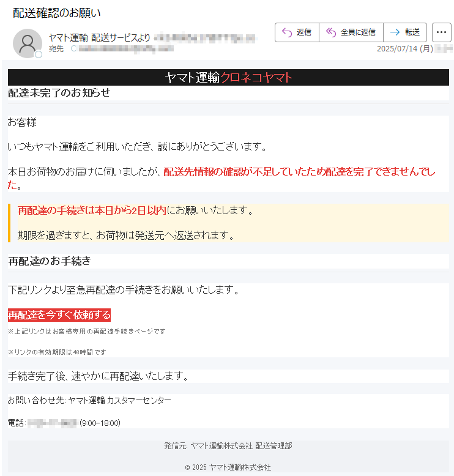Image resolution: width=454 pixels, height=476 pixels.
Task: Click the 全員に返信 button
Action: [351, 32]
